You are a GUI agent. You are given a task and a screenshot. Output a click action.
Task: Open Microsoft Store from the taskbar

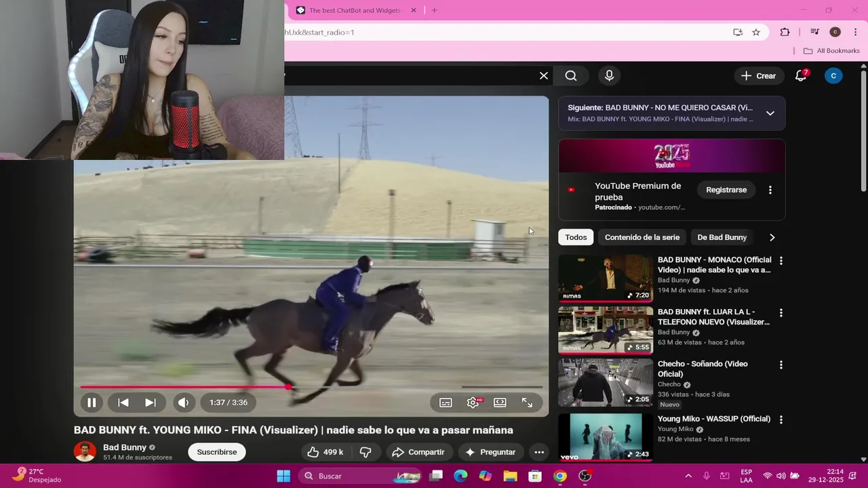click(535, 476)
